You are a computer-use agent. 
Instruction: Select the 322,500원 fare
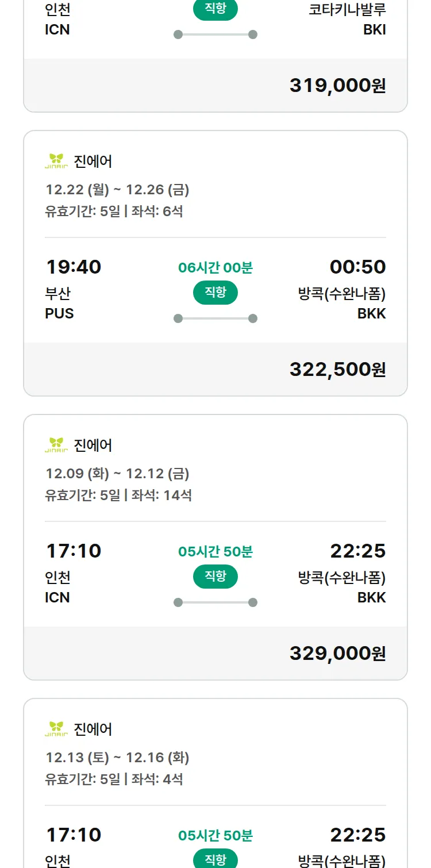[337, 370]
